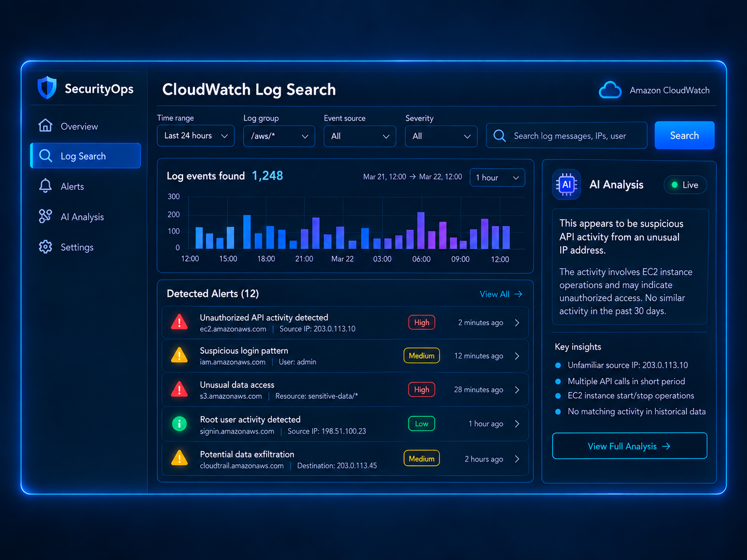Click yellow warning icon for Suspicious login pattern

[x=179, y=355]
